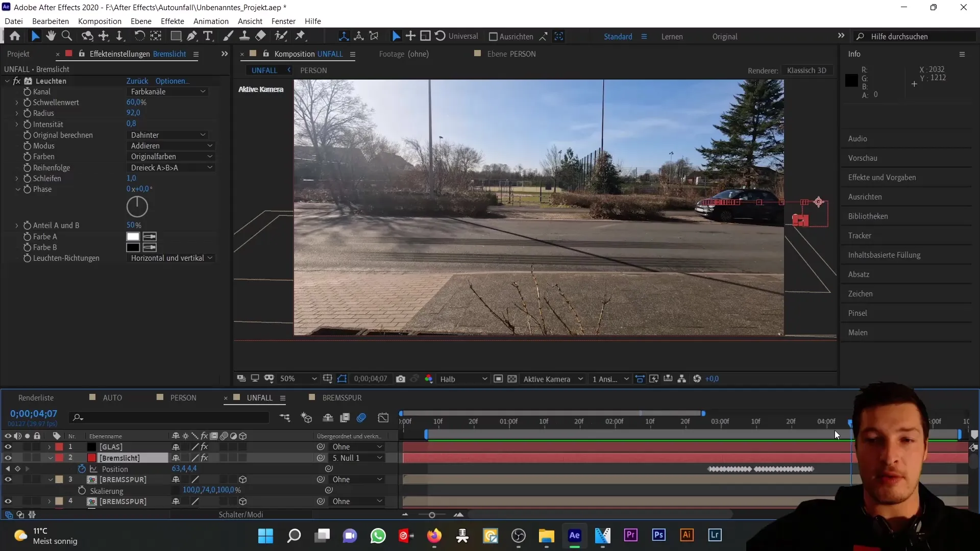
Task: Open the Effekte menu
Action: (173, 21)
